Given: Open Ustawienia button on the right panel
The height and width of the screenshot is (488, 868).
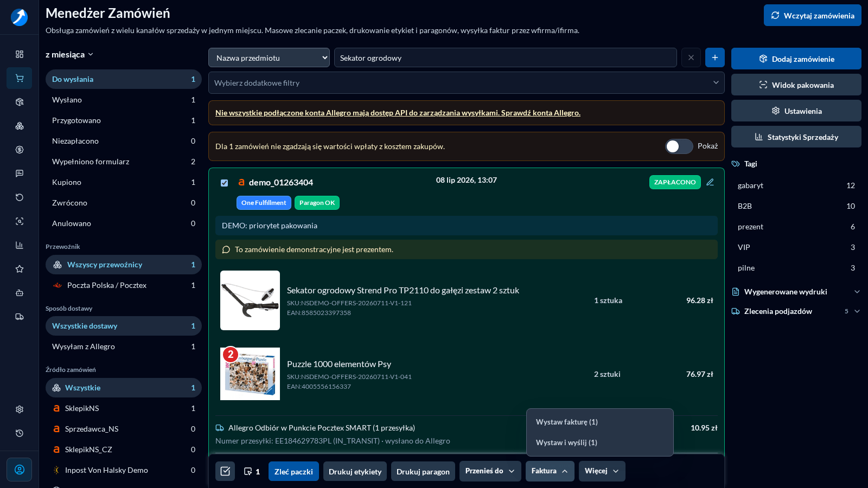Looking at the screenshot, I should tap(796, 111).
